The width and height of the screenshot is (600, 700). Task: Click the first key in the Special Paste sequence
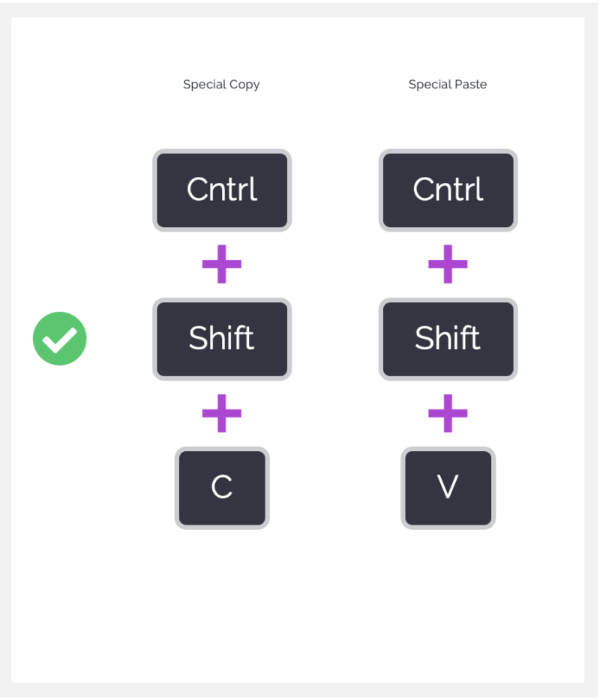448,190
